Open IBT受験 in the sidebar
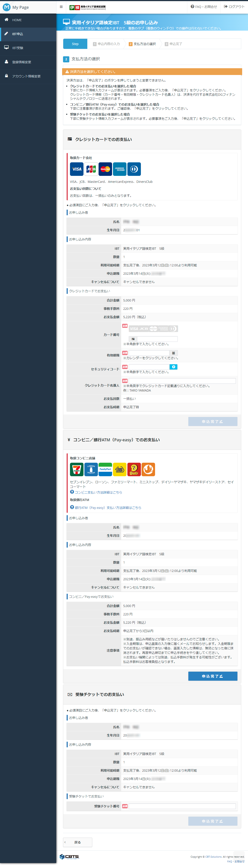Image resolution: width=248 pixels, height=868 pixels. pyautogui.click(x=28, y=48)
